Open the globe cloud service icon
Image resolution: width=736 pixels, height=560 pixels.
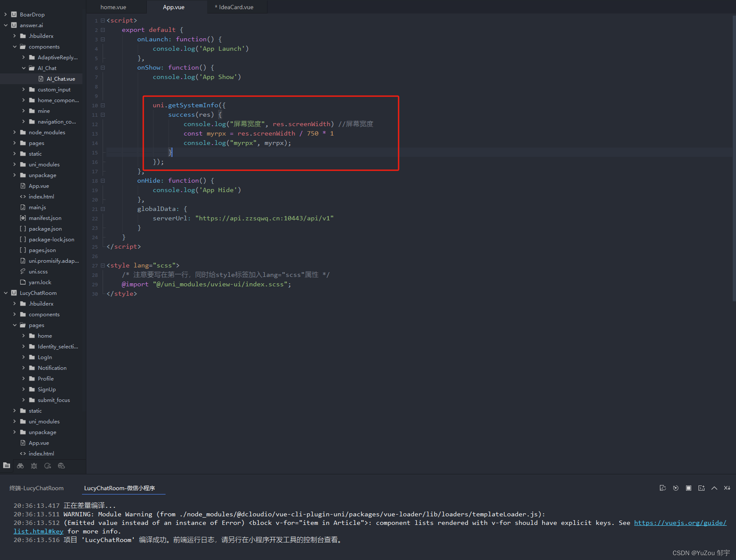pos(61,465)
